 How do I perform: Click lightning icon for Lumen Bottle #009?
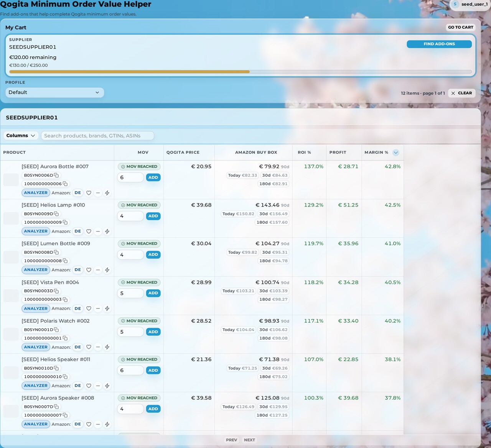coord(107,270)
